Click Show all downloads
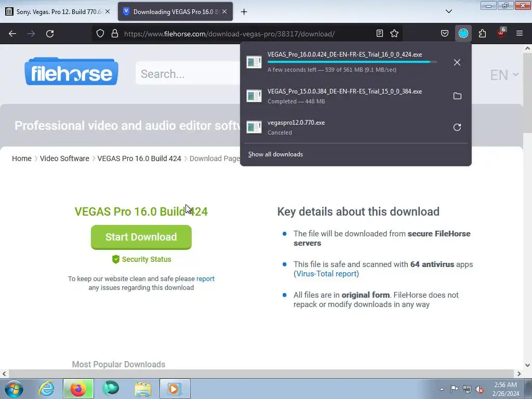532x399 pixels. pyautogui.click(x=275, y=154)
